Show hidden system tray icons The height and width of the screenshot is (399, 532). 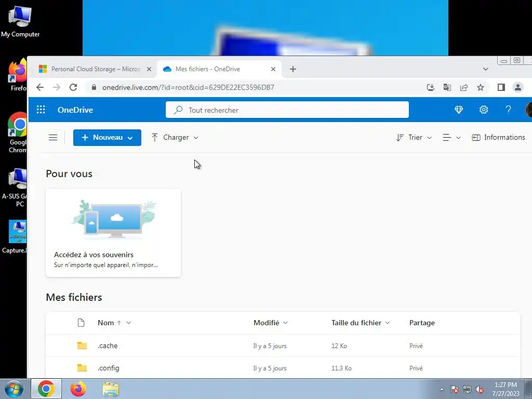(442, 389)
